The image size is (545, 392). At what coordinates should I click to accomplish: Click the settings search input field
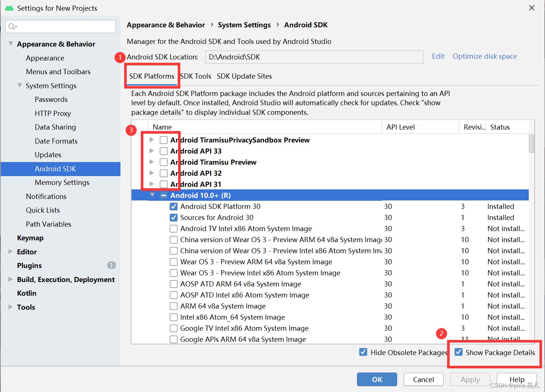click(x=61, y=27)
